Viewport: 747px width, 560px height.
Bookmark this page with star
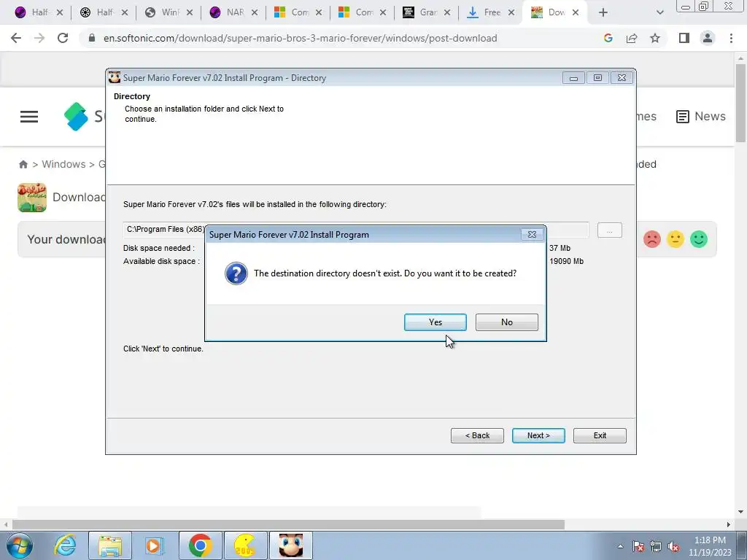pos(655,38)
